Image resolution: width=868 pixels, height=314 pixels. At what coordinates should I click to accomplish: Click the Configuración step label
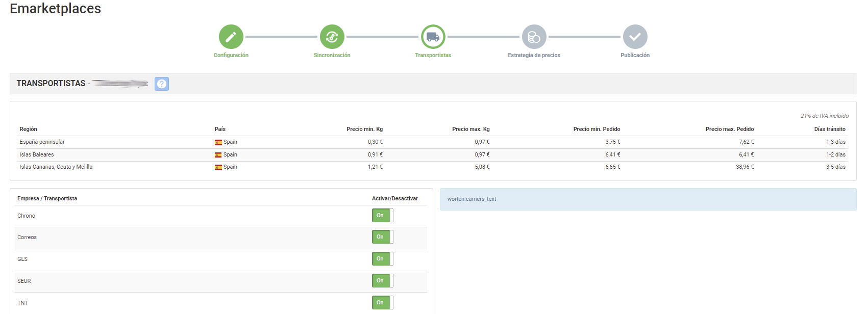point(231,55)
